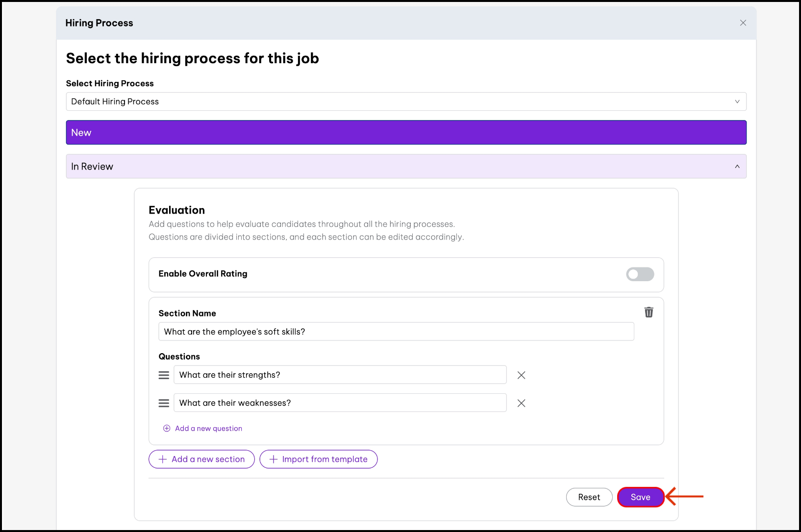The height and width of the screenshot is (532, 801).
Task: Delete the section using the trash icon
Action: pos(649,313)
